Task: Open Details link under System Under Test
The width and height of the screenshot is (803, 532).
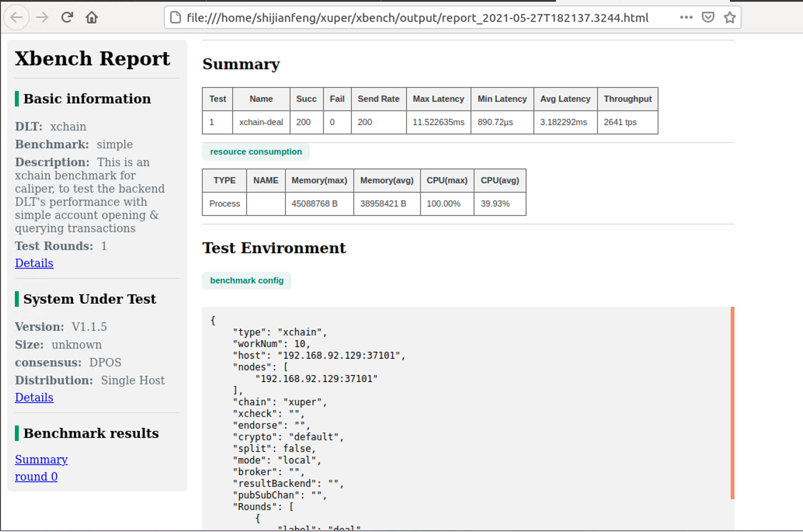Action: (34, 398)
